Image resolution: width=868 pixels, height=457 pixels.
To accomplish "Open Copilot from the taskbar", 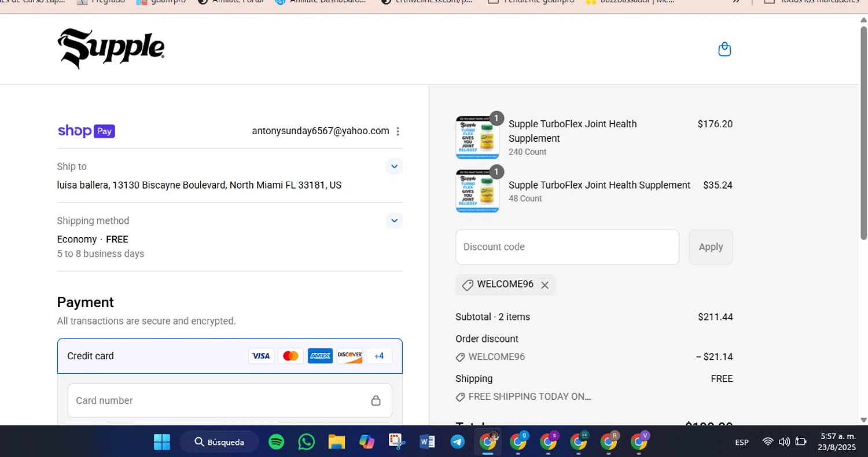I will pyautogui.click(x=367, y=442).
